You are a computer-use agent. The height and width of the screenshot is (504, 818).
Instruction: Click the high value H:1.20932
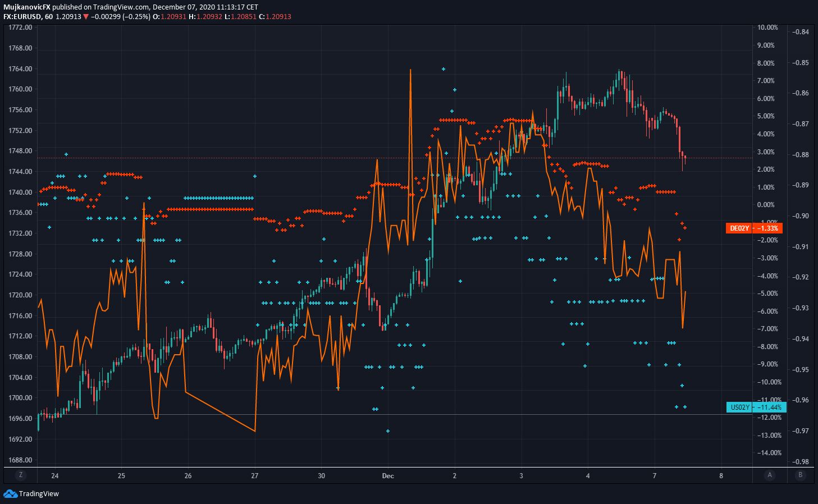click(205, 17)
